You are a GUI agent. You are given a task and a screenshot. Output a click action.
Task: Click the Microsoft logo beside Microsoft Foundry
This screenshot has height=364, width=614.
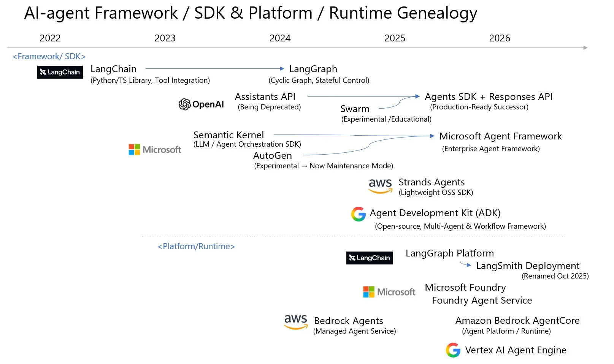point(389,292)
